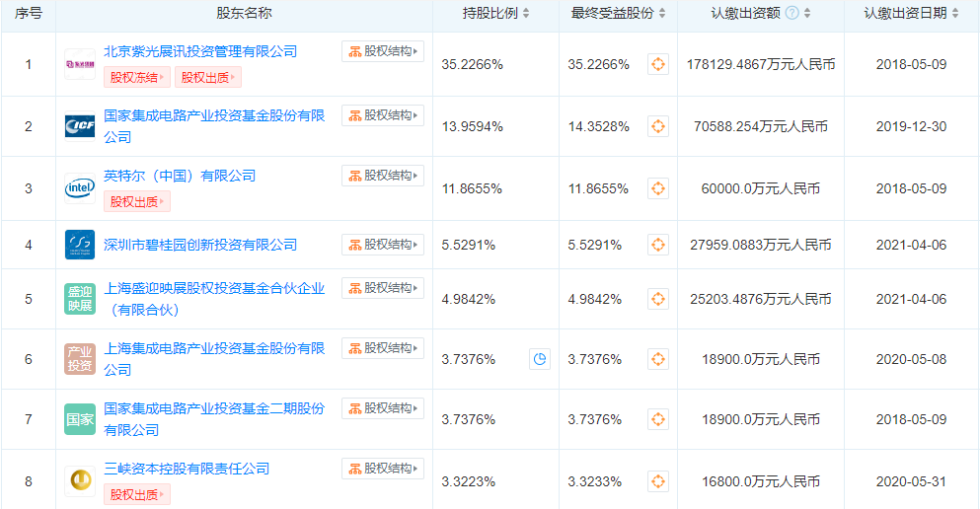Click the Intel company logo icon

tap(80, 188)
